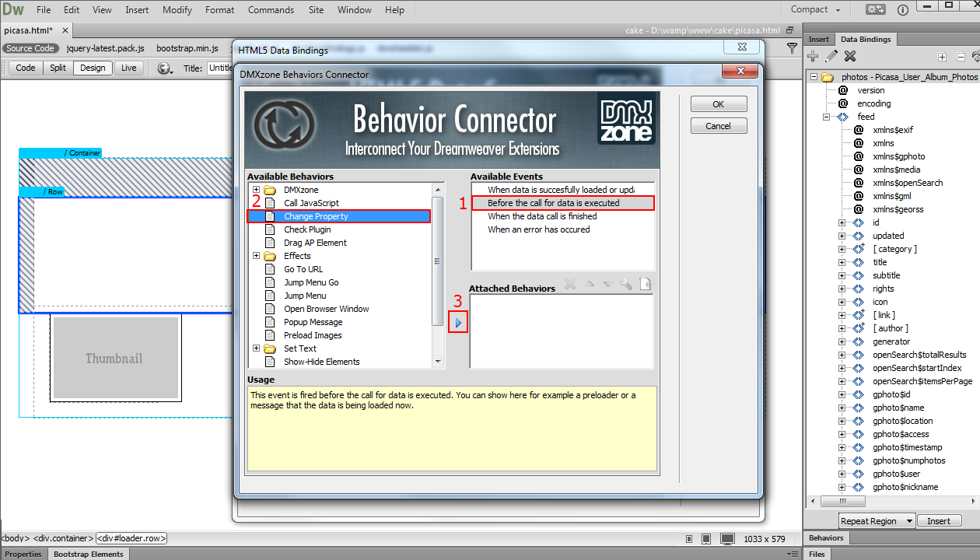Open the Compact workspace dropdown
Screen dimensions: 980x560
click(x=816, y=9)
